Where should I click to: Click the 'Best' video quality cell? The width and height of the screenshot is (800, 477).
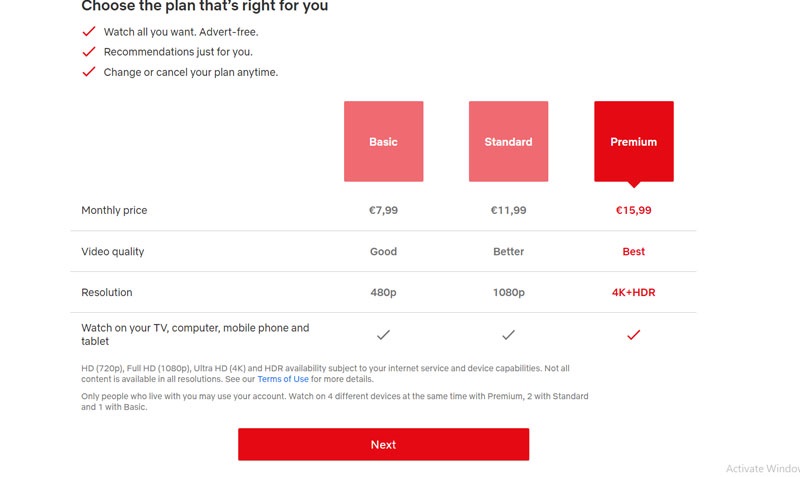pos(633,252)
